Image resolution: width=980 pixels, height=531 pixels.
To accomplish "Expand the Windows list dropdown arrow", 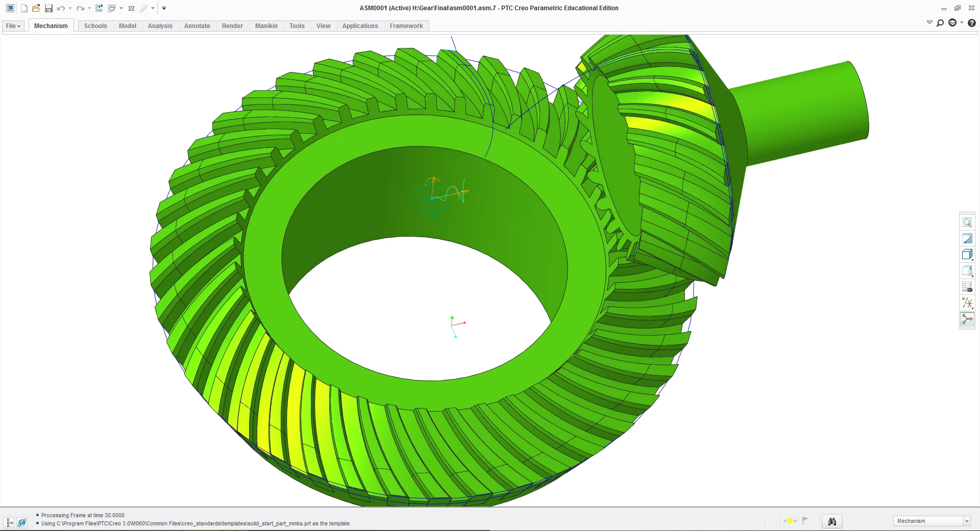I will pyautogui.click(x=121, y=8).
